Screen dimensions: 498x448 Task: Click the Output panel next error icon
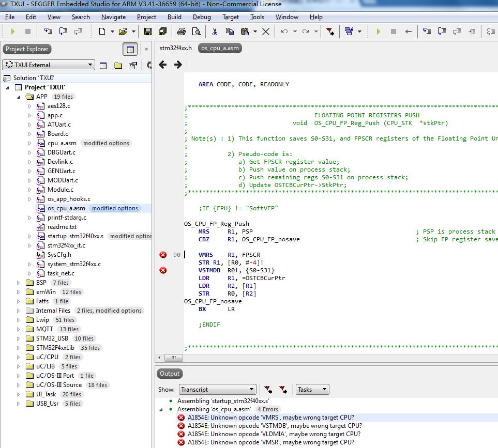tap(283, 389)
